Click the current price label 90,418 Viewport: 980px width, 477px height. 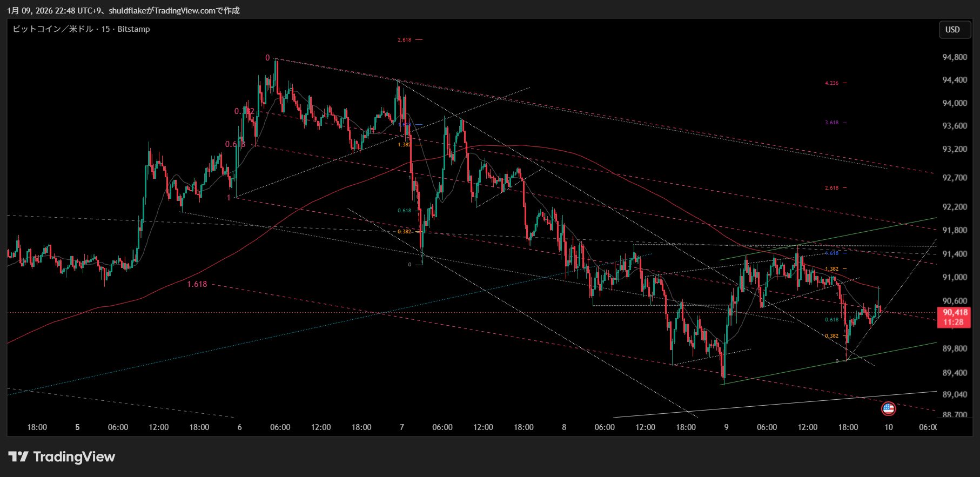click(x=955, y=313)
